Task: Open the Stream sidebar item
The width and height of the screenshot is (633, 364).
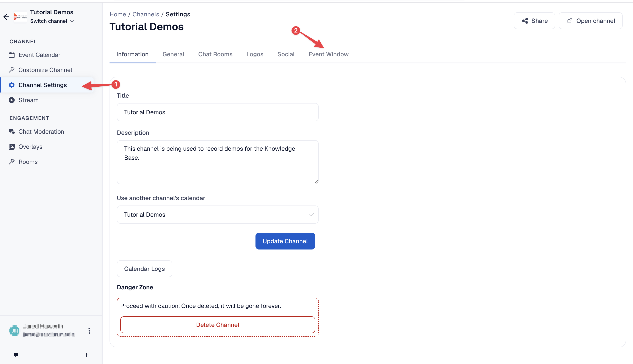Action: click(28, 100)
